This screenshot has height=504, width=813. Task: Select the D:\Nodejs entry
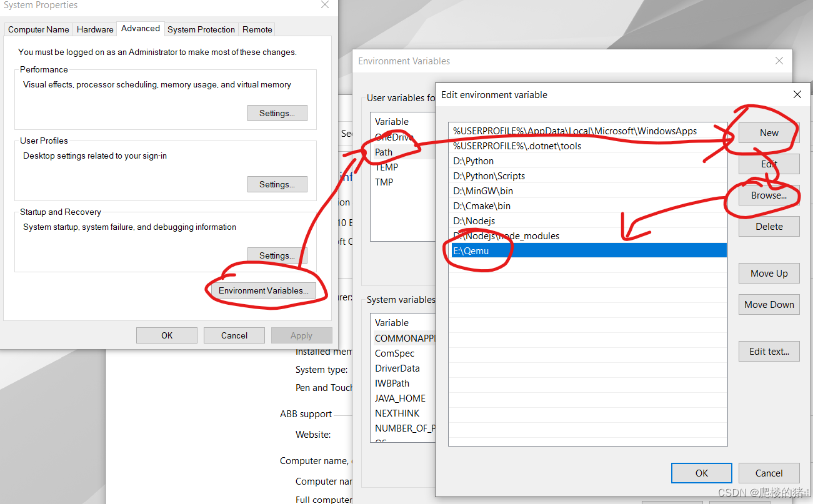[588, 221]
